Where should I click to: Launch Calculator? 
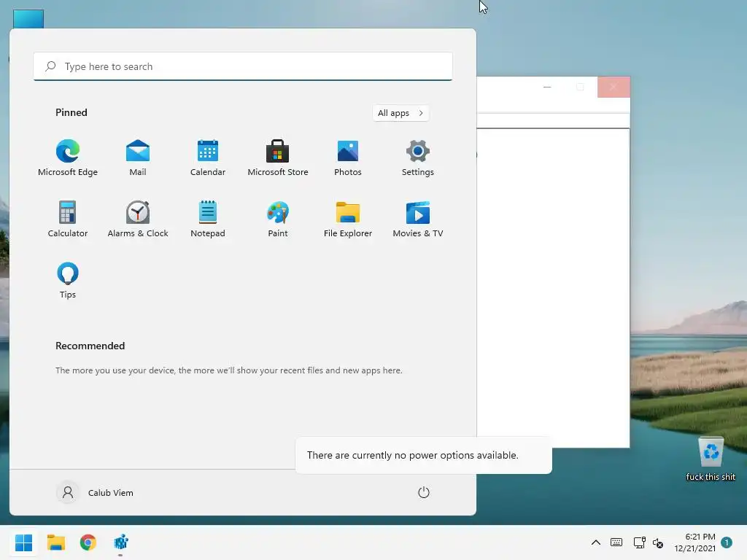coord(68,219)
